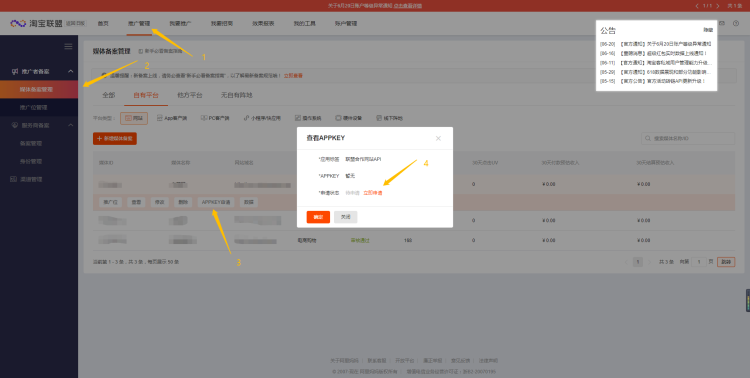
Task: Click the previous-notice arrow in red banner
Action: (x=697, y=6)
